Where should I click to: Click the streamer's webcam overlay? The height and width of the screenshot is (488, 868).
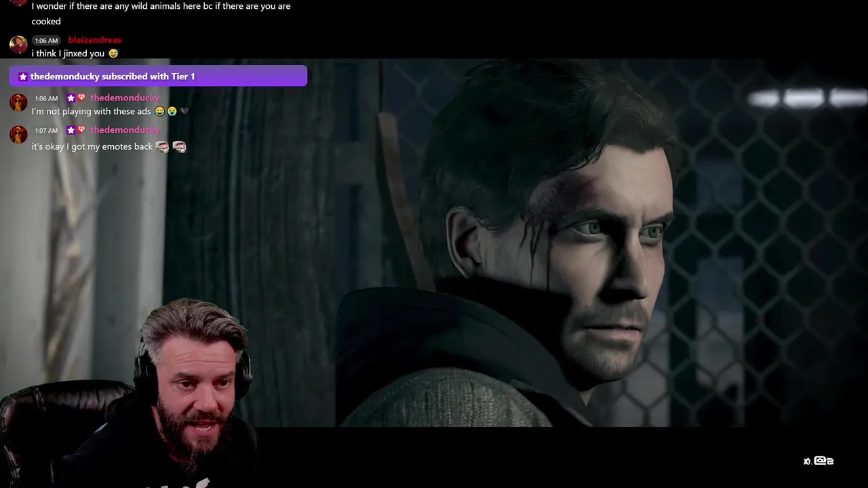pos(129,393)
